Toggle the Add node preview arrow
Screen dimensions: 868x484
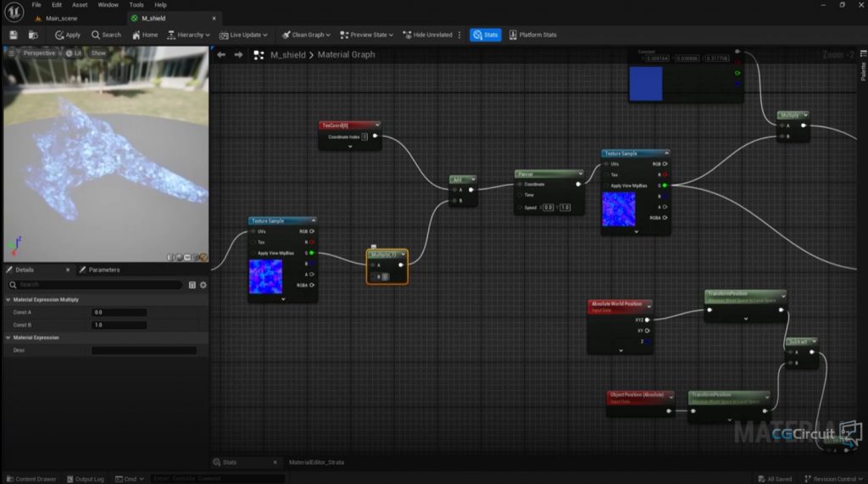click(x=473, y=180)
